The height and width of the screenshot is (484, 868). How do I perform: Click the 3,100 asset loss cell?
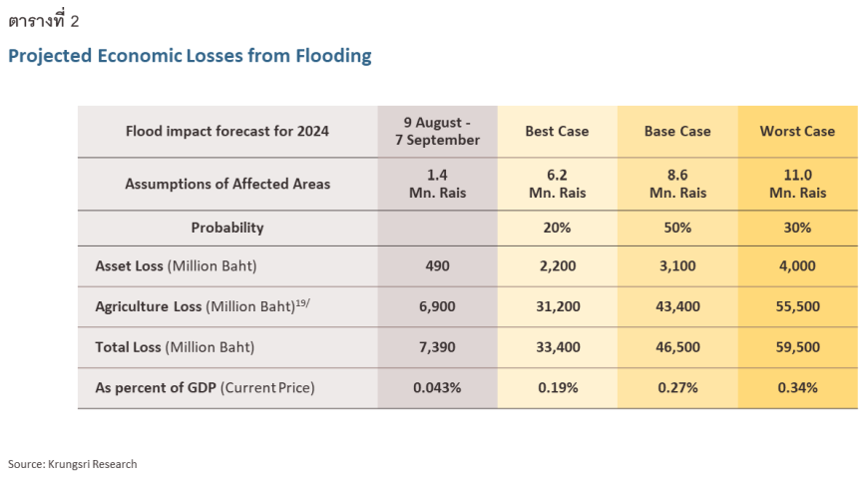tap(677, 266)
